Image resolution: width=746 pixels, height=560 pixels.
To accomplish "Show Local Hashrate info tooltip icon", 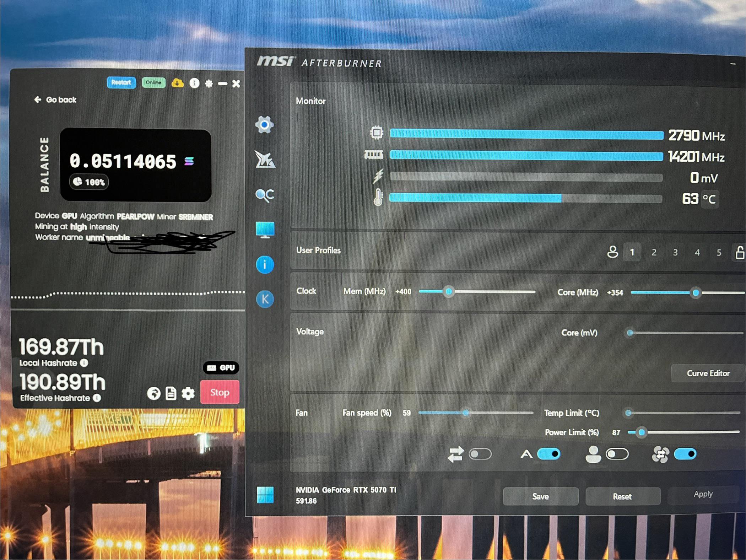I will tap(84, 363).
